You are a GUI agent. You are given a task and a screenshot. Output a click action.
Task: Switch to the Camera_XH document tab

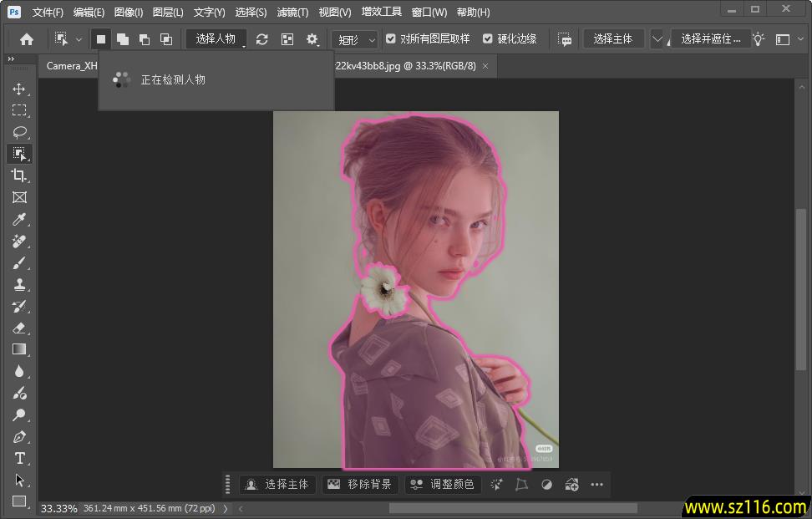pos(72,66)
